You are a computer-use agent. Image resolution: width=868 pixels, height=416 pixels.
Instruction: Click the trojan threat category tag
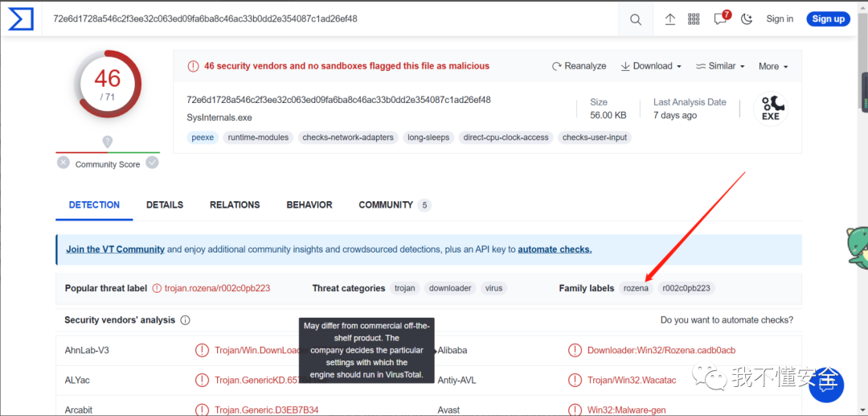[404, 288]
